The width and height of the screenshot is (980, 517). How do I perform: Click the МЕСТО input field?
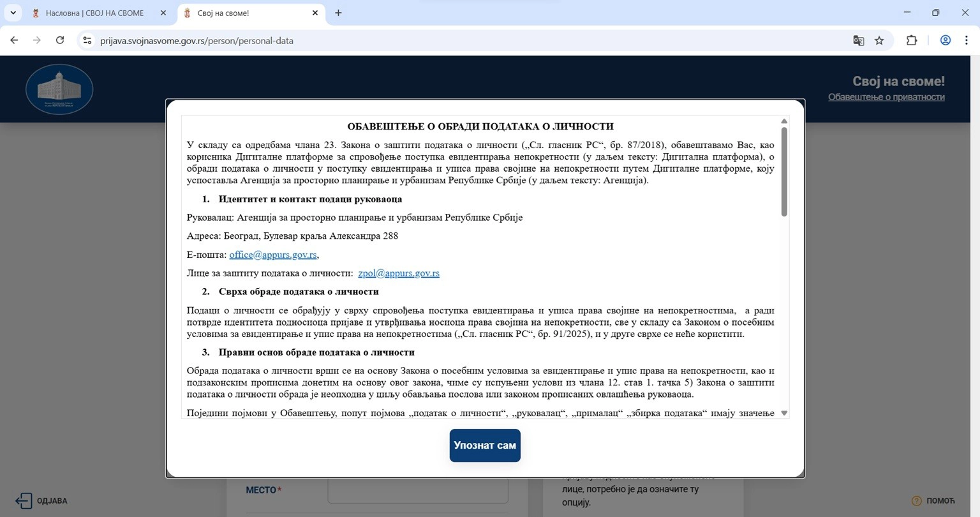[418, 490]
